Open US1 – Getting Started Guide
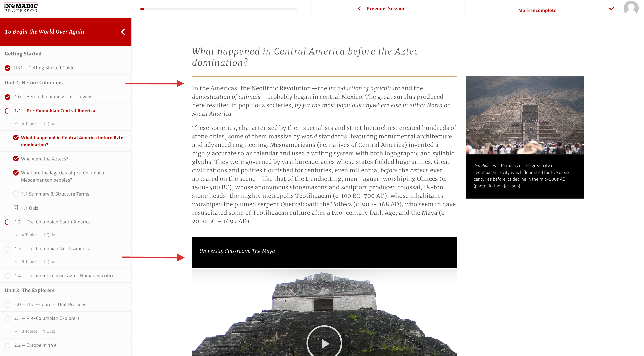The image size is (644, 356). click(44, 68)
